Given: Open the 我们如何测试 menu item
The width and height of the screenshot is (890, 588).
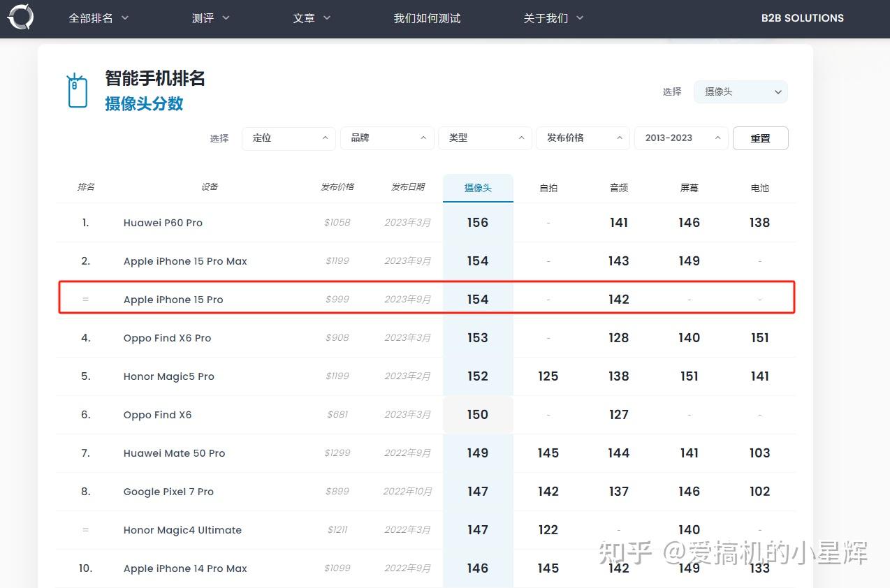Looking at the screenshot, I should tap(427, 18).
